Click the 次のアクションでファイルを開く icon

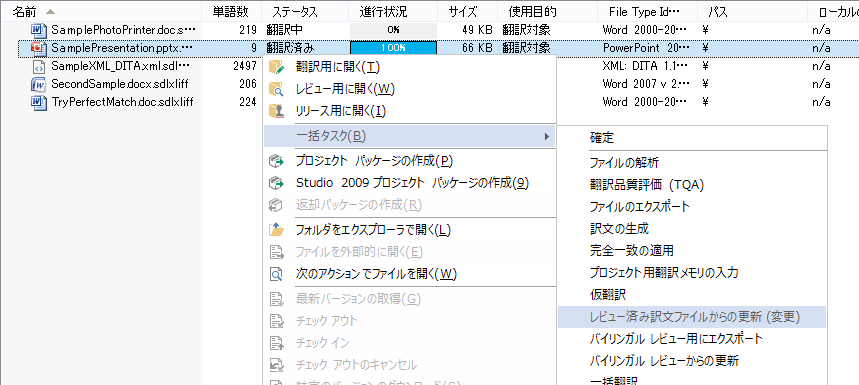click(x=277, y=274)
